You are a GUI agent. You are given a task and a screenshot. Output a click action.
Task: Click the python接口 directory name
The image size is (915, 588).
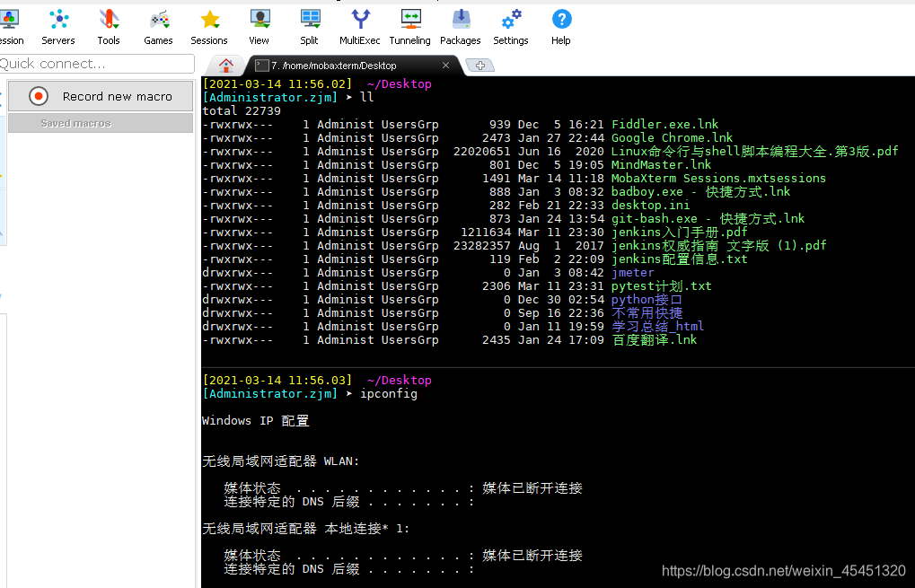click(x=647, y=299)
